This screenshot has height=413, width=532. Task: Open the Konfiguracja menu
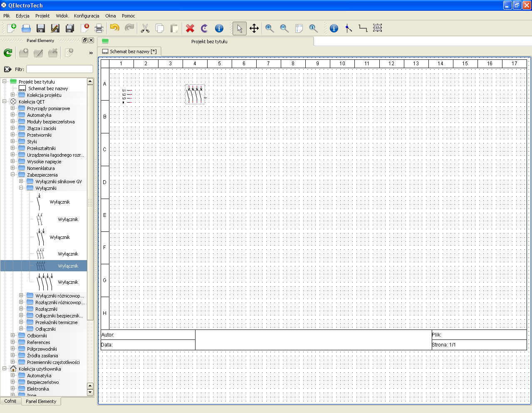pyautogui.click(x=87, y=16)
